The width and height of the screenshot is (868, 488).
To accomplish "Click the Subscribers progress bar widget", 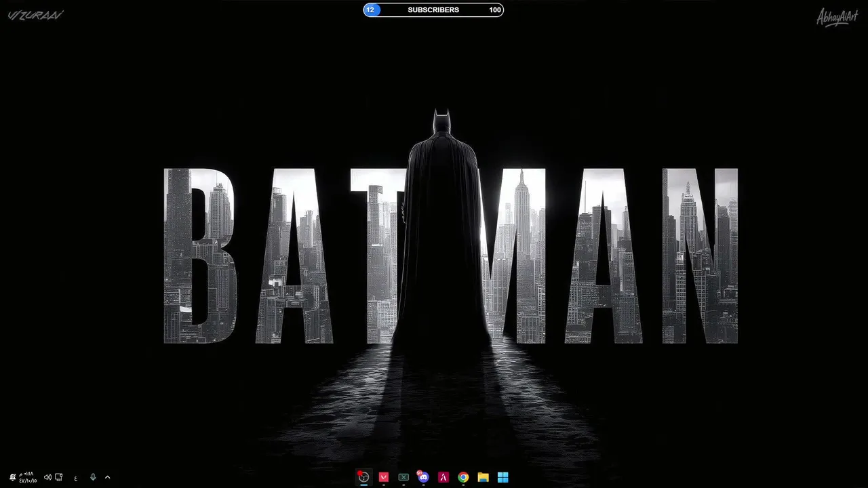I will tap(433, 9).
